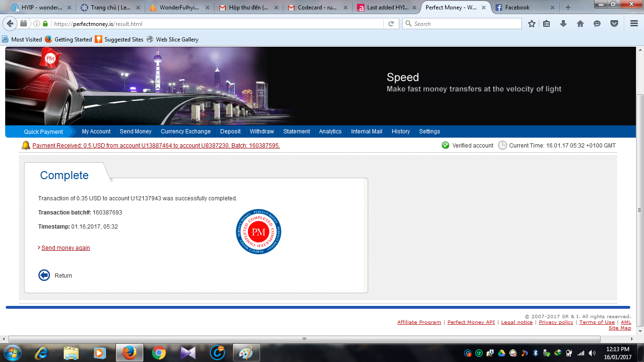This screenshot has width=644, height=362.
Task: Reload the page with the refresh icon
Action: pos(391,24)
